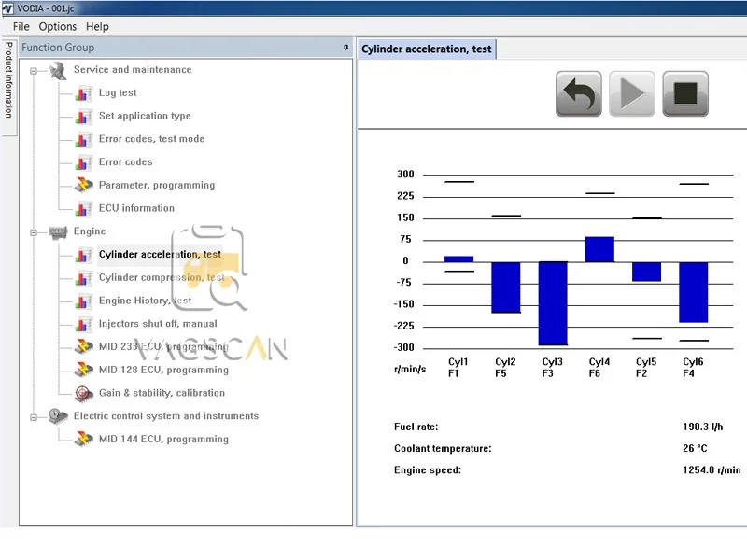Image resolution: width=747 pixels, height=560 pixels.
Task: Open MID 128 ECU, programming
Action: pyautogui.click(x=163, y=370)
